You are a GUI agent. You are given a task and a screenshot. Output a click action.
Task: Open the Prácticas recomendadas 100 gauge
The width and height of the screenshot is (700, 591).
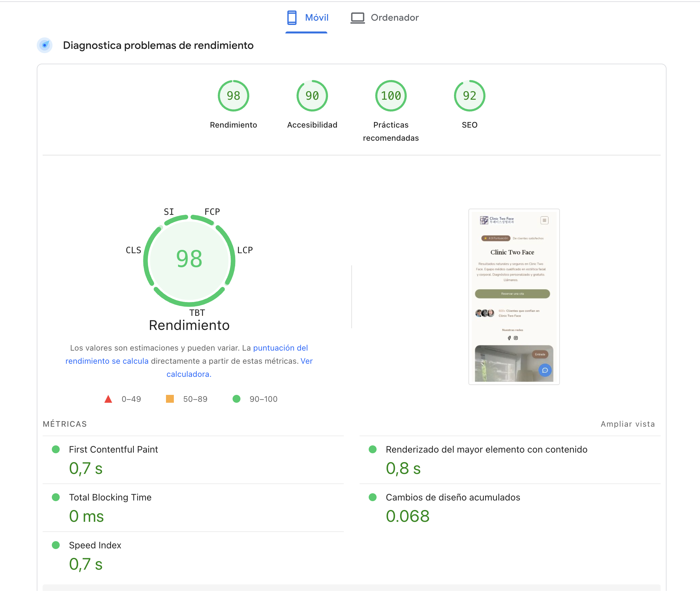coord(391,96)
